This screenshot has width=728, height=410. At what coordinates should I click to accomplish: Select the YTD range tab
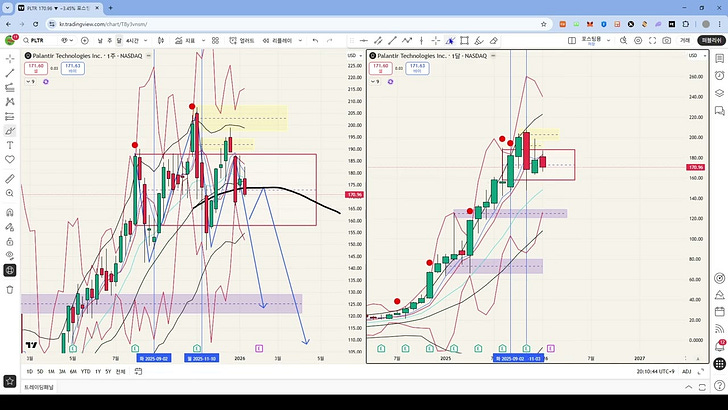pyautogui.click(x=85, y=371)
